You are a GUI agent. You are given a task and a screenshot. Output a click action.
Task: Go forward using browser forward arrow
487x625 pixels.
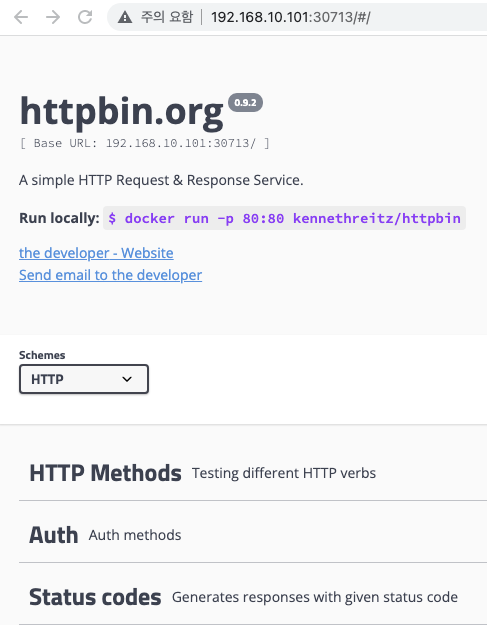[53, 17]
